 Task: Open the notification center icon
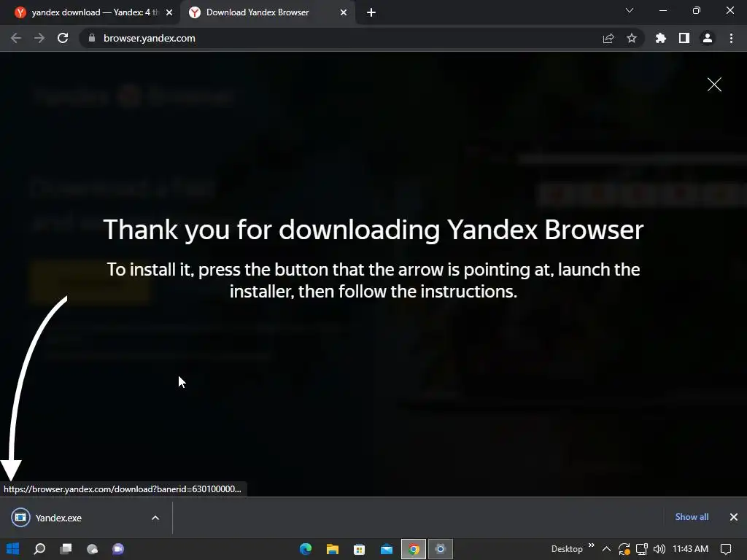tap(726, 549)
